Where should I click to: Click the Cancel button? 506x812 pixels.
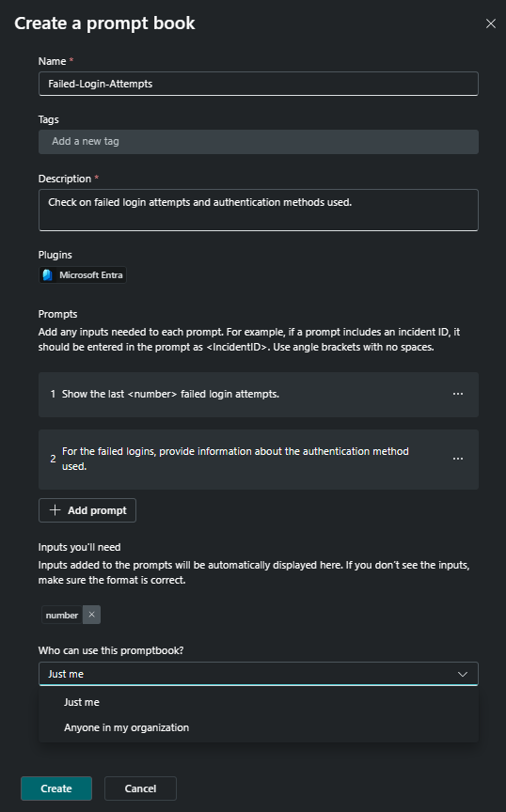140,789
